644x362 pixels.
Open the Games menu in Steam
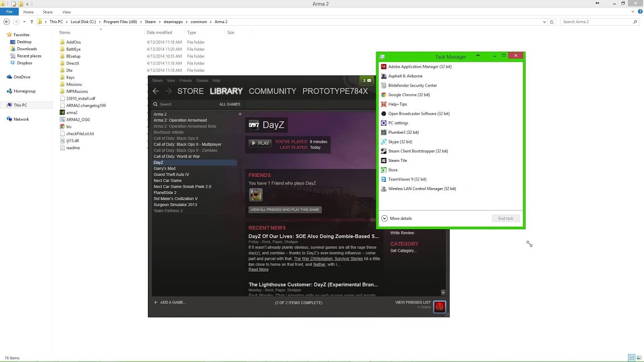pos(202,80)
